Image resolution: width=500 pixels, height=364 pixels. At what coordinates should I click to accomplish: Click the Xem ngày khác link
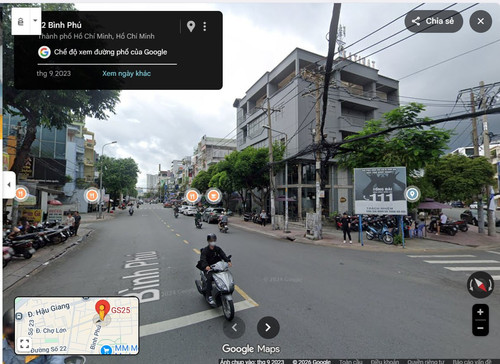(x=126, y=73)
